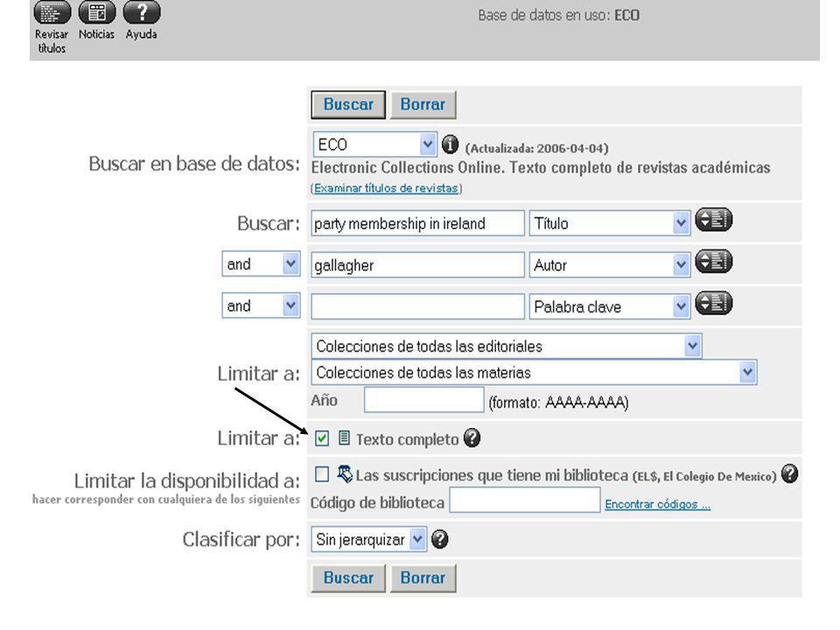840x630 pixels.
Task: Click help icon next to Texto completo
Action: click(472, 437)
